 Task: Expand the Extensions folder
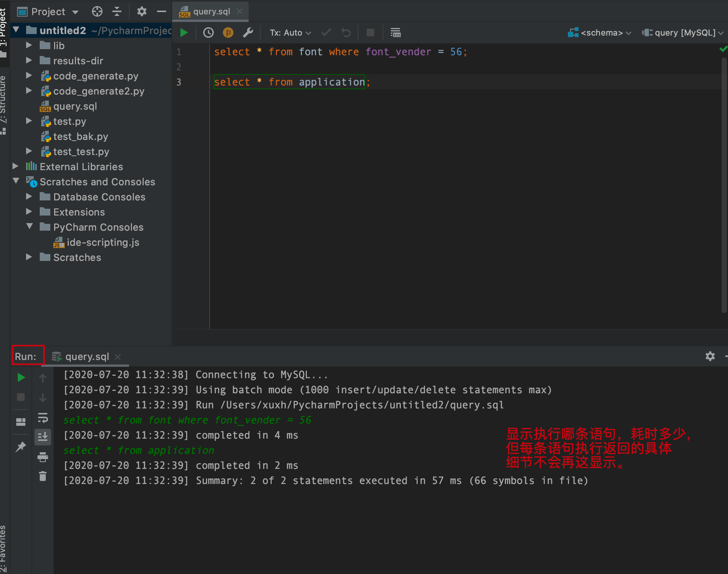point(29,211)
